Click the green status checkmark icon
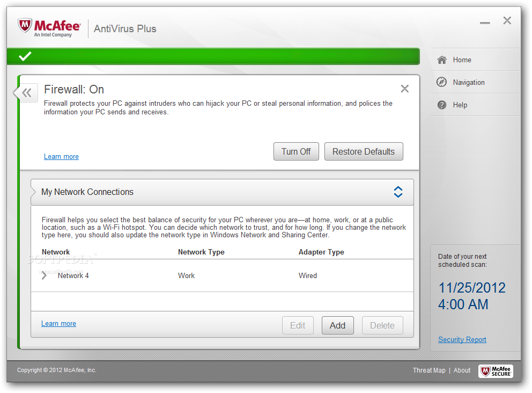Image resolution: width=532 pixels, height=393 pixels. [25, 56]
